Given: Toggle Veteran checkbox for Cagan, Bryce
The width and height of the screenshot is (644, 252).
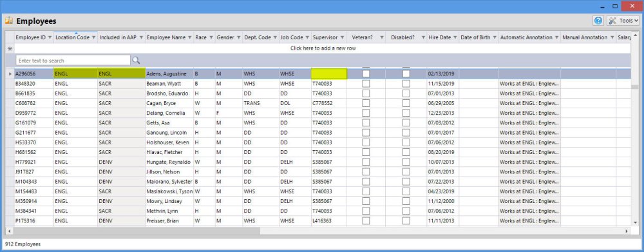Looking at the screenshot, I should click(x=366, y=103).
